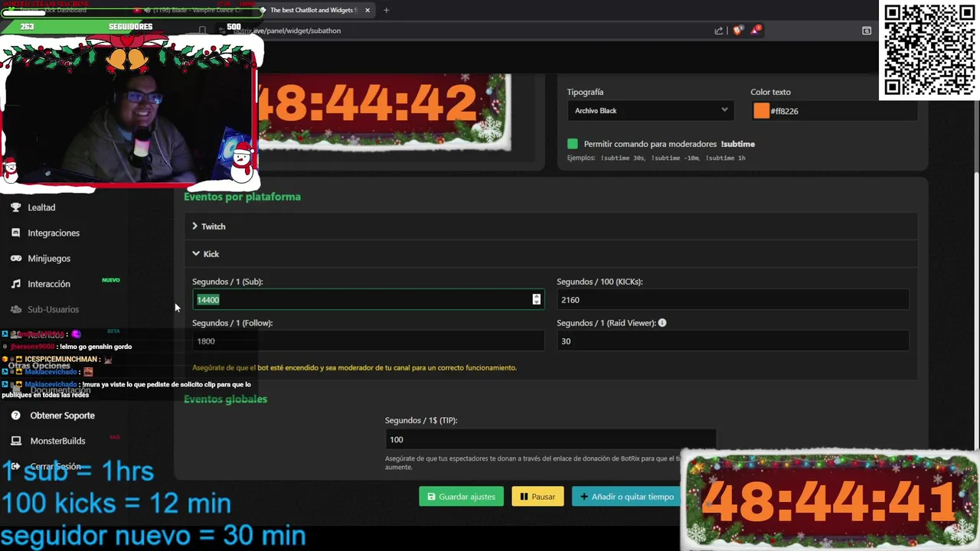980x551 pixels.
Task: Open Lealtad menu item
Action: click(41, 207)
